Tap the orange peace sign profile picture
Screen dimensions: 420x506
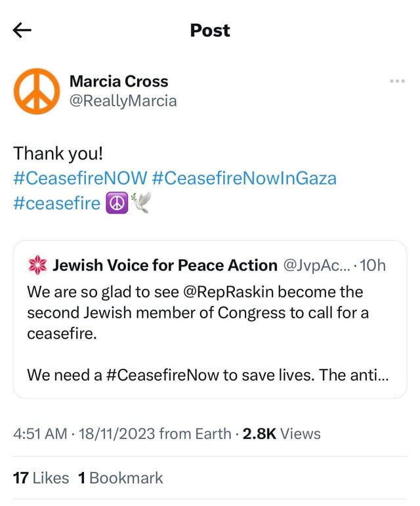[x=37, y=91]
